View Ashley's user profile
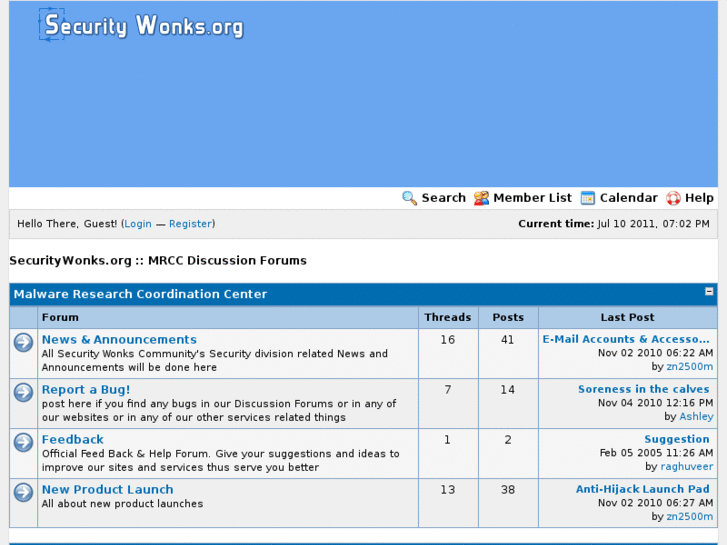The image size is (727, 545). [x=696, y=417]
